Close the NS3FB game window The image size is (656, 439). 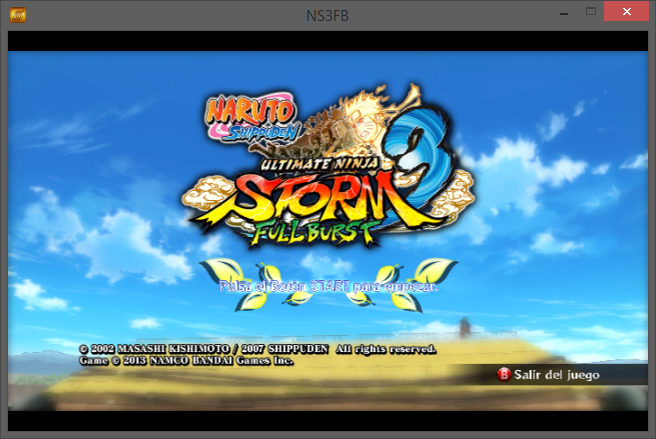point(626,12)
